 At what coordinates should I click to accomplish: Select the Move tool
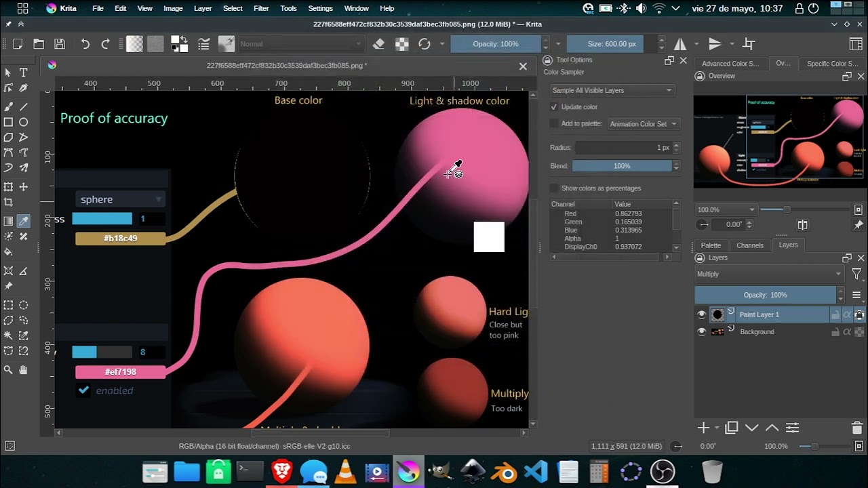pos(23,186)
